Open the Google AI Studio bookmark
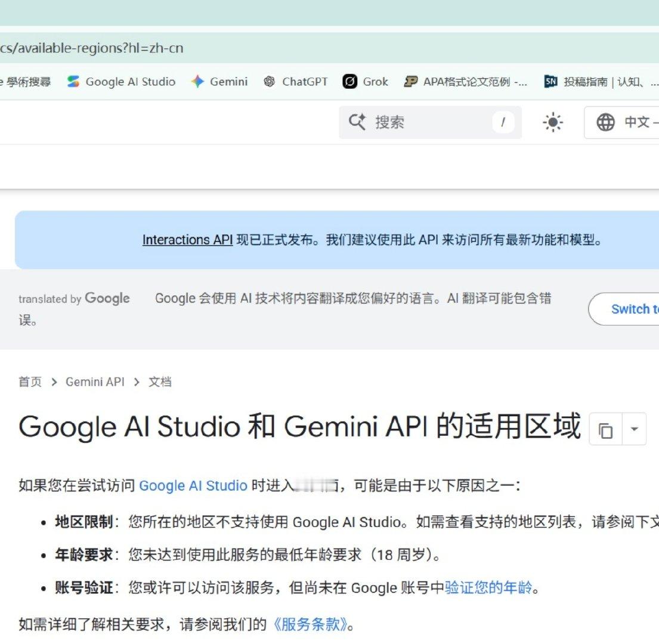Image resolution: width=659 pixels, height=644 pixels. 121,82
